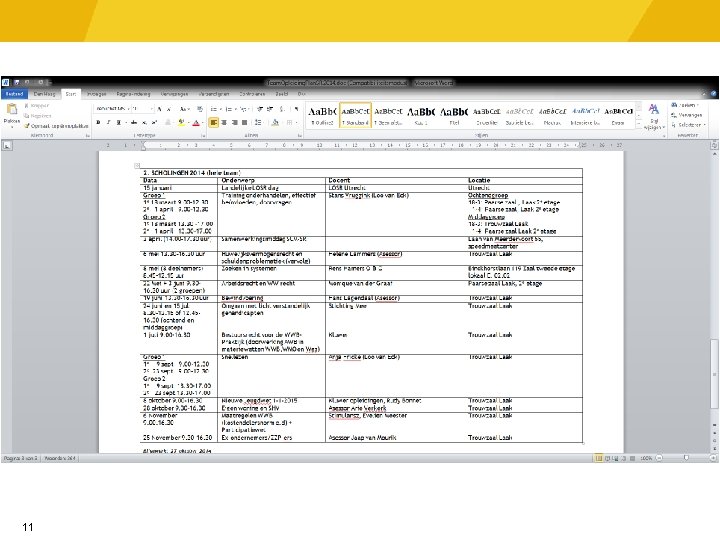Click the red font color icon
This screenshot has height=540, width=720.
click(196, 123)
